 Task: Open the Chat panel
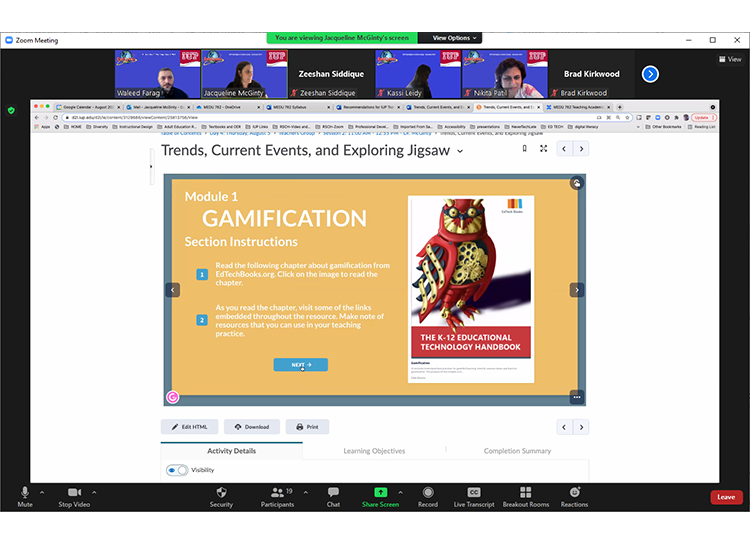[333, 497]
